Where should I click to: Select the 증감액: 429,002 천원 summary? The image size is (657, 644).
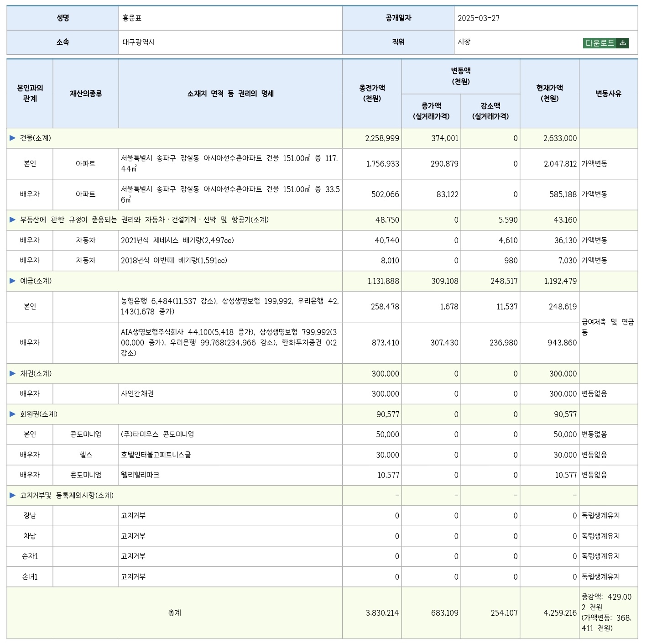click(607, 602)
